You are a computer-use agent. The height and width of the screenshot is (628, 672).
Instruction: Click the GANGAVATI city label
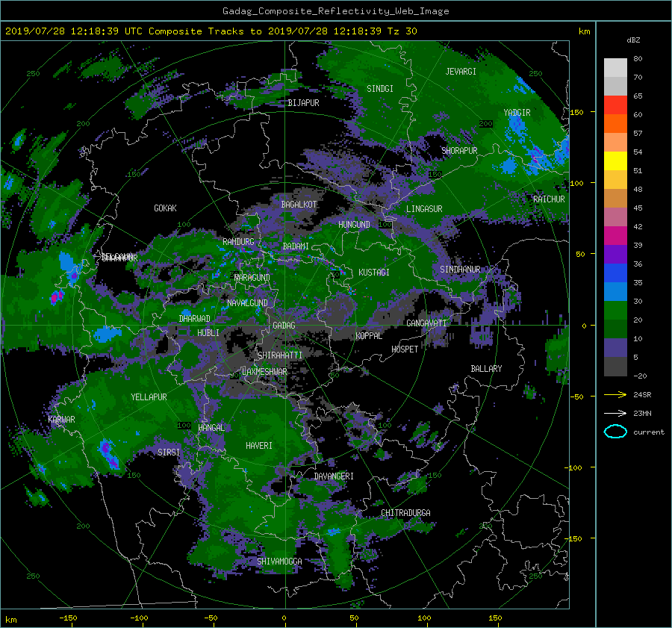(426, 323)
